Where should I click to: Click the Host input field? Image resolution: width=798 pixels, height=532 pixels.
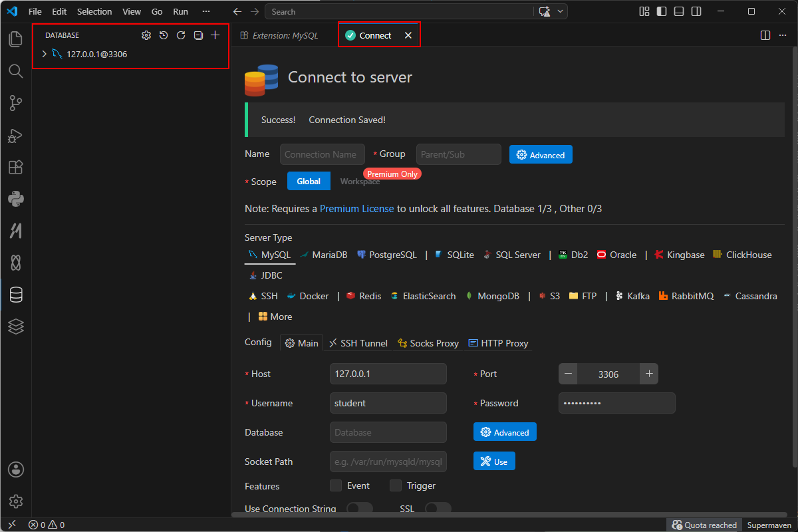coord(388,374)
